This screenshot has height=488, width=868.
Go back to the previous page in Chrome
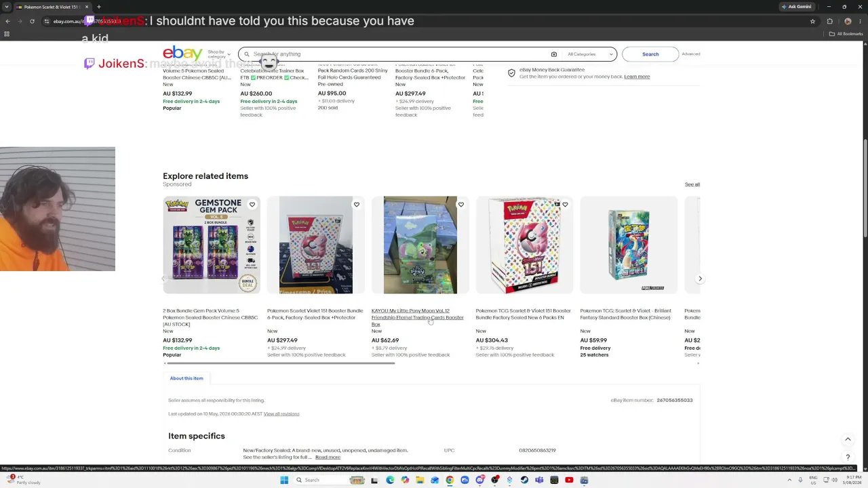(x=7, y=21)
